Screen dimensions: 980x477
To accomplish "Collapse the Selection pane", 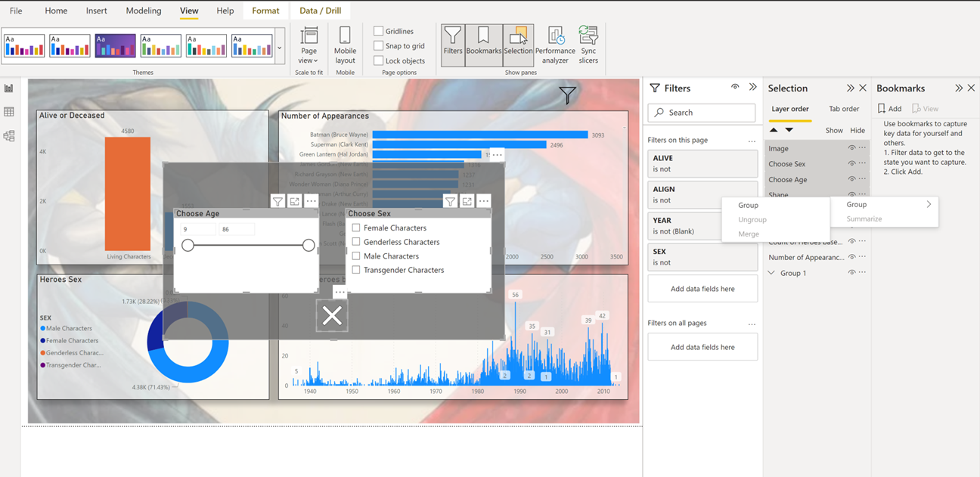I will click(x=851, y=88).
